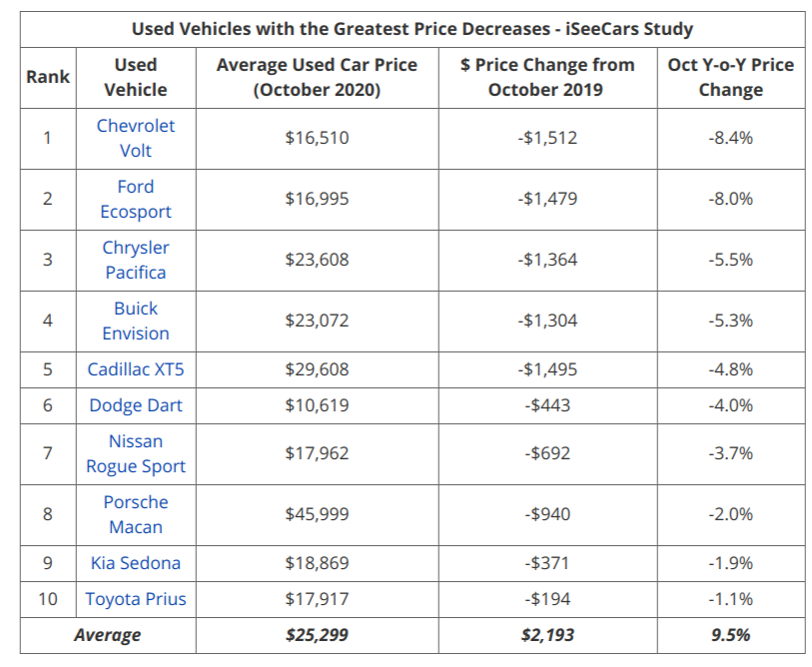
Task: Click the Rank column header
Action: pos(48,77)
